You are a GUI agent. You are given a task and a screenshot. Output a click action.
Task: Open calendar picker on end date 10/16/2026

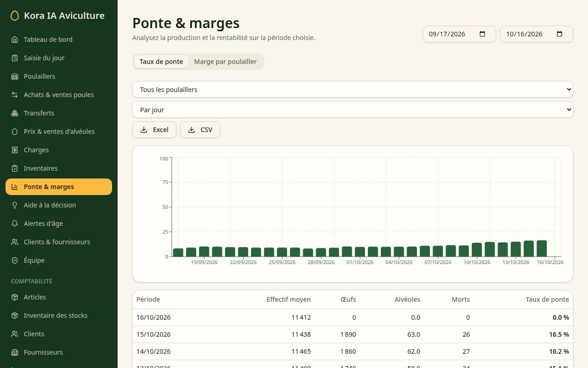pyautogui.click(x=560, y=34)
